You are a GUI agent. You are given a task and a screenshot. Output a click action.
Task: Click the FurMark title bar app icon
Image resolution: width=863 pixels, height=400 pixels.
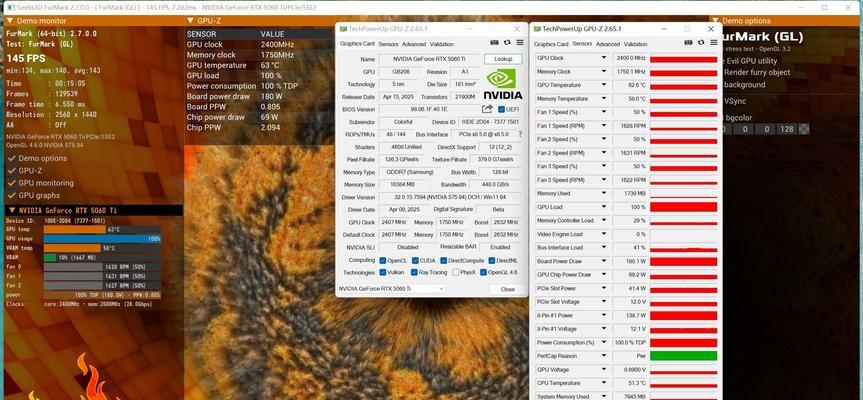12,8
